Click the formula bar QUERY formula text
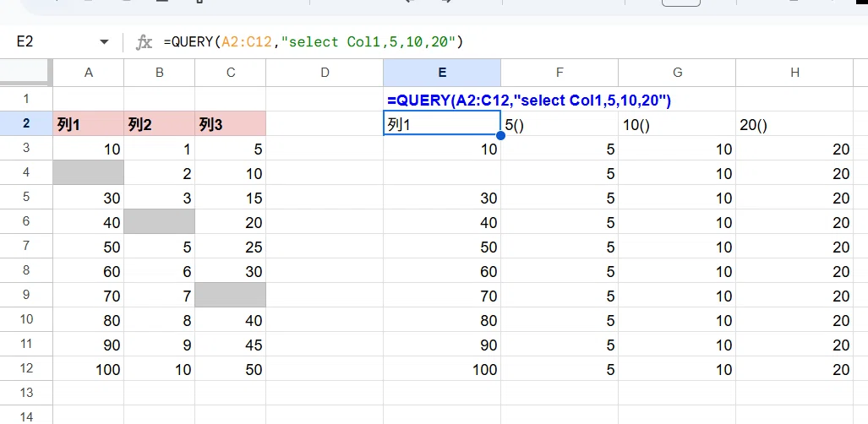This screenshot has width=868, height=424. tap(314, 41)
